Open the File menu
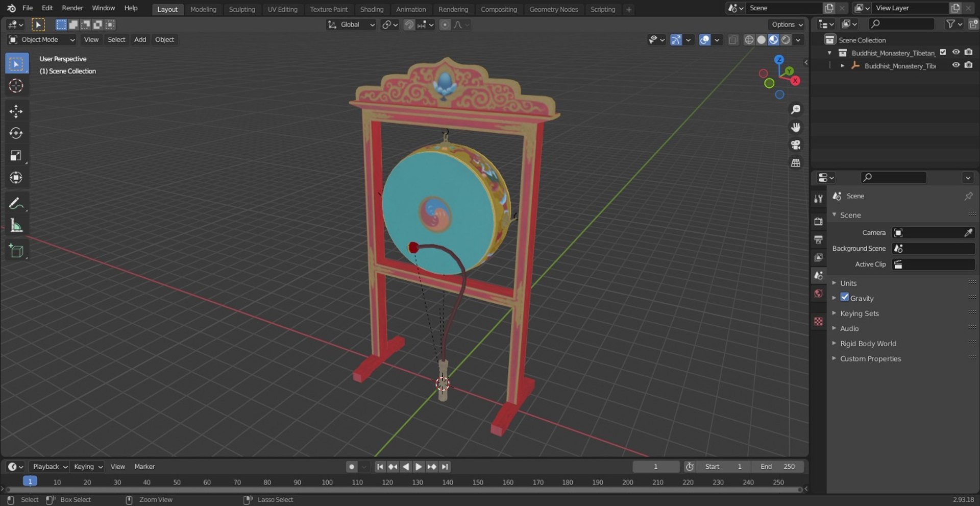The width and height of the screenshot is (980, 506). 28,8
